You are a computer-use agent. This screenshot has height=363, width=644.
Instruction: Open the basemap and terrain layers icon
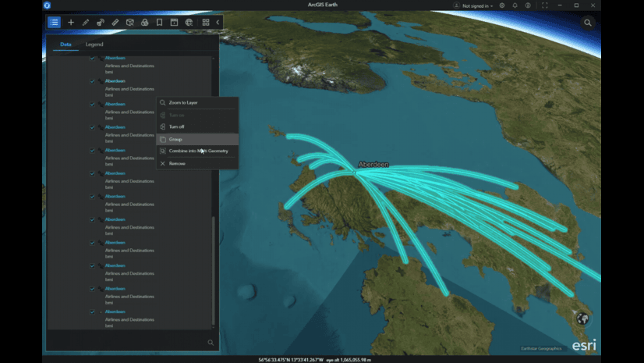point(144,22)
